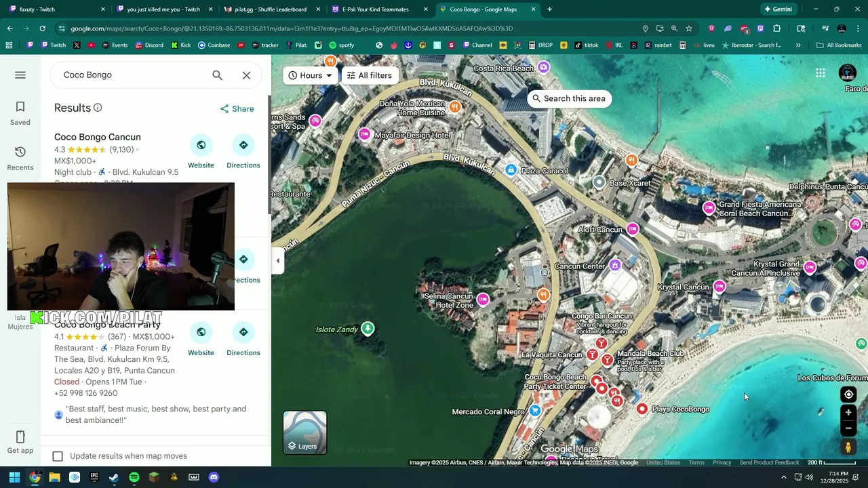This screenshot has width=868, height=488.
Task: Click the Gemini button
Action: [778, 9]
